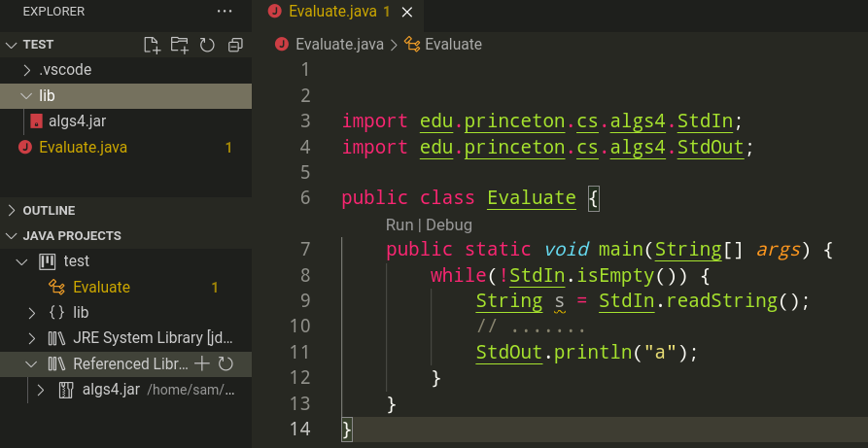Click the main method name on line 7
The width and height of the screenshot is (868, 448).
click(x=620, y=250)
